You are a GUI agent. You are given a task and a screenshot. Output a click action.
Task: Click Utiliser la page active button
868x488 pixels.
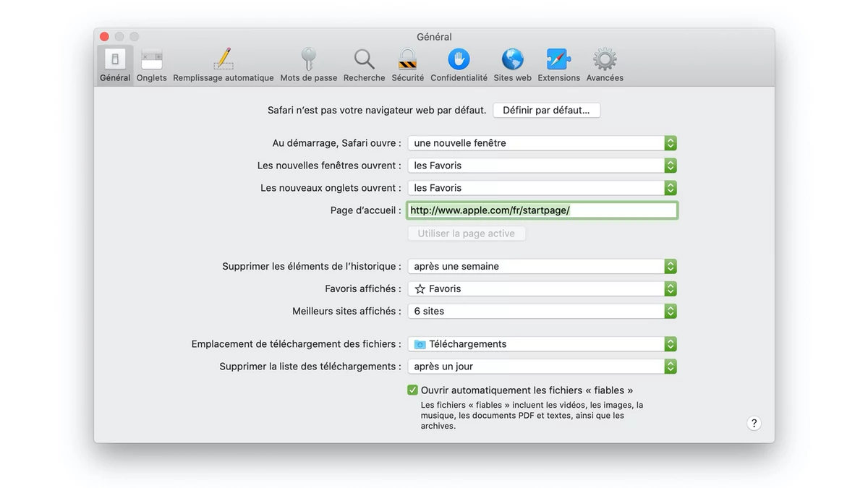[467, 234]
